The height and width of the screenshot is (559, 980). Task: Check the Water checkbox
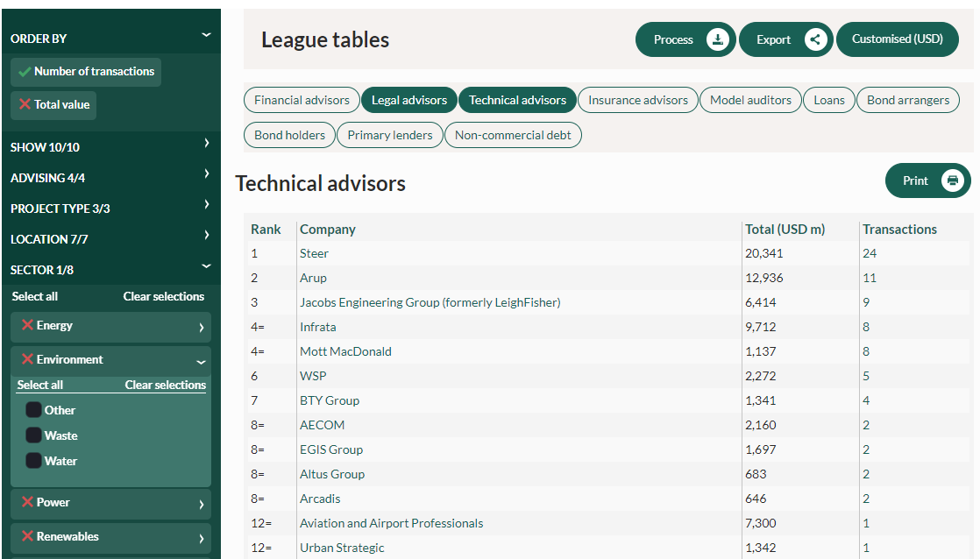click(x=33, y=461)
